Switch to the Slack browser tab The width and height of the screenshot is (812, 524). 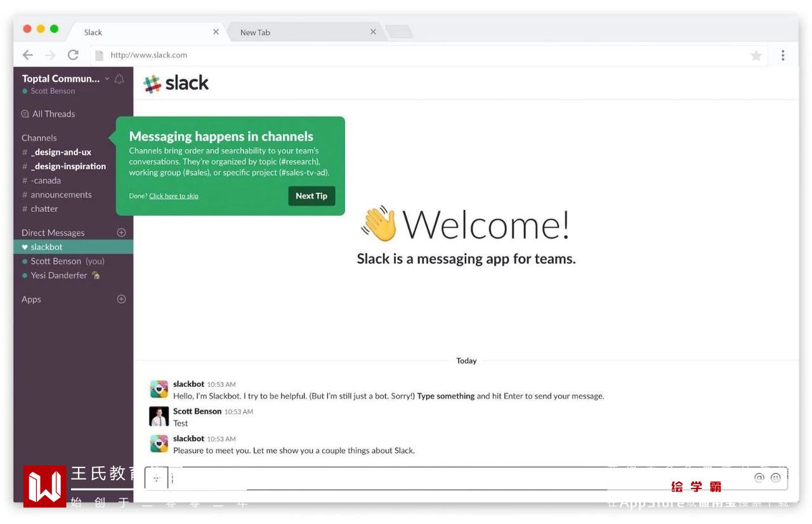coord(146,32)
